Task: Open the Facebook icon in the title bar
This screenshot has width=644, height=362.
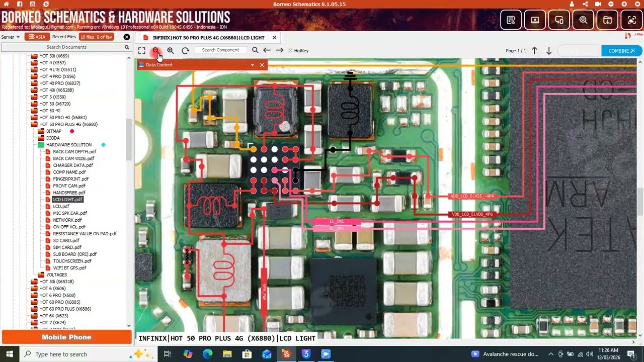Action: [x=20, y=4]
